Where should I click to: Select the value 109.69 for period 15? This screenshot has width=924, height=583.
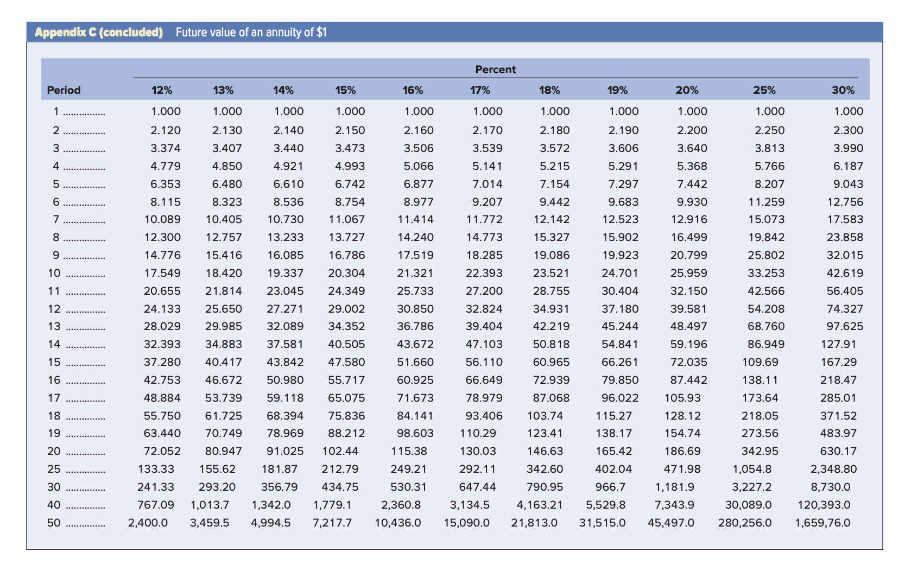click(759, 362)
